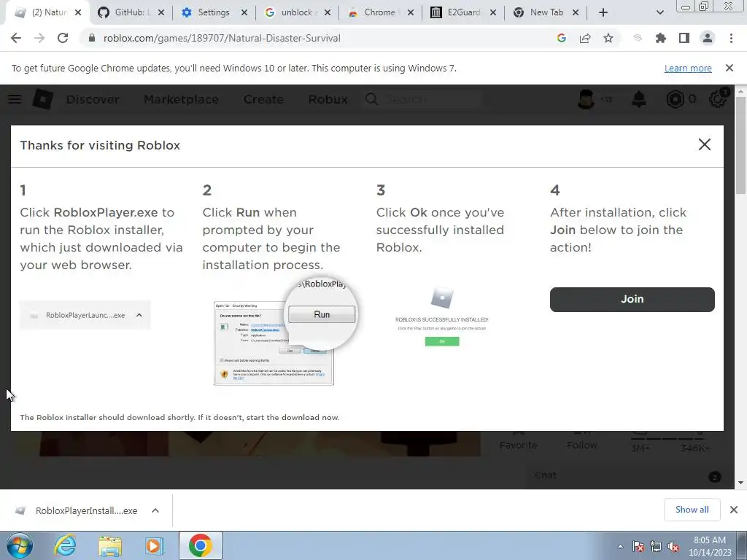
Task: Open Marketplace in Roblox navigation
Action: tap(181, 99)
